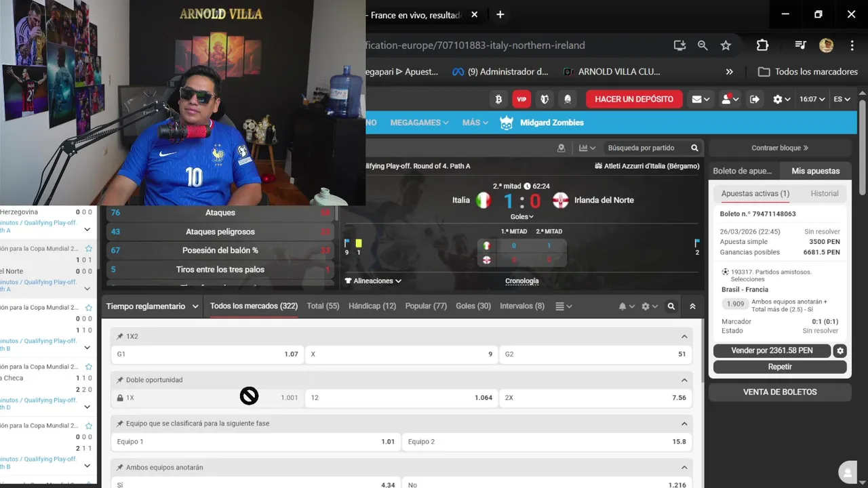The image size is (868, 488).
Task: Toggle pin on Ambos equipos anotarán market
Action: [120, 467]
